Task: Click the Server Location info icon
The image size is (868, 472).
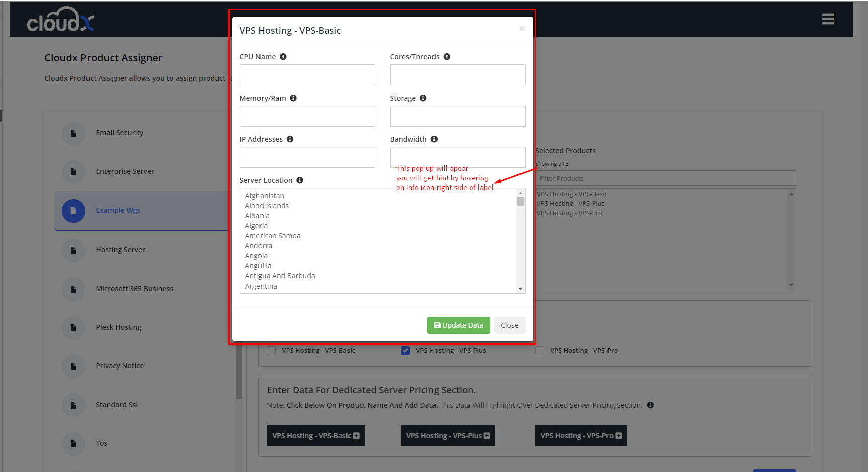Action: (x=300, y=180)
